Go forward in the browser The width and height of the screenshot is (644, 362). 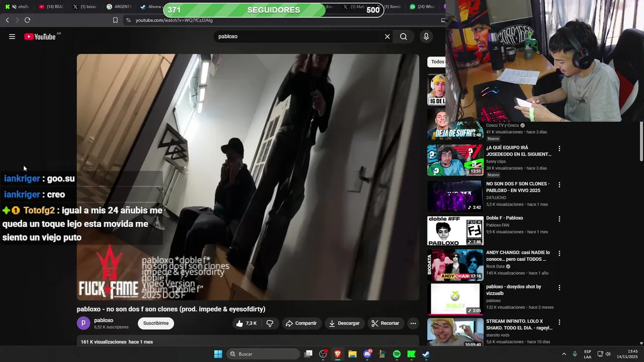point(17,20)
